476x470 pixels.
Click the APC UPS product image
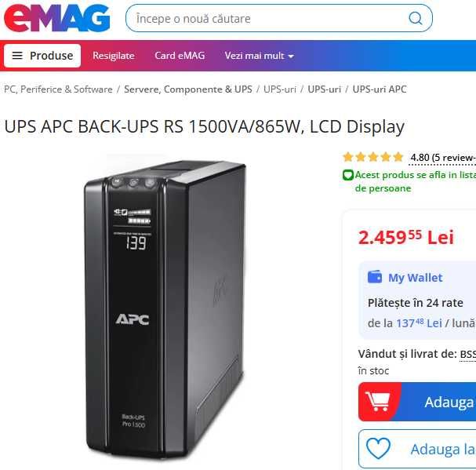click(x=165, y=309)
